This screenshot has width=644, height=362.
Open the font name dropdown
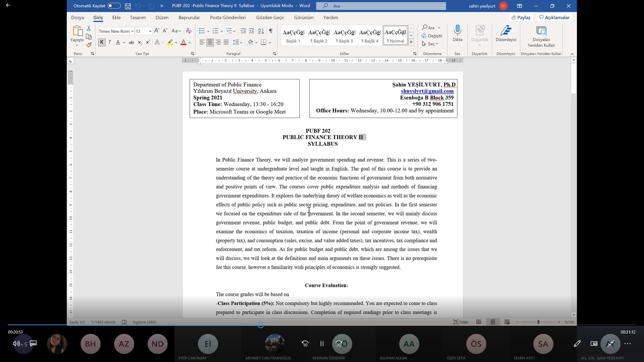pyautogui.click(x=132, y=31)
